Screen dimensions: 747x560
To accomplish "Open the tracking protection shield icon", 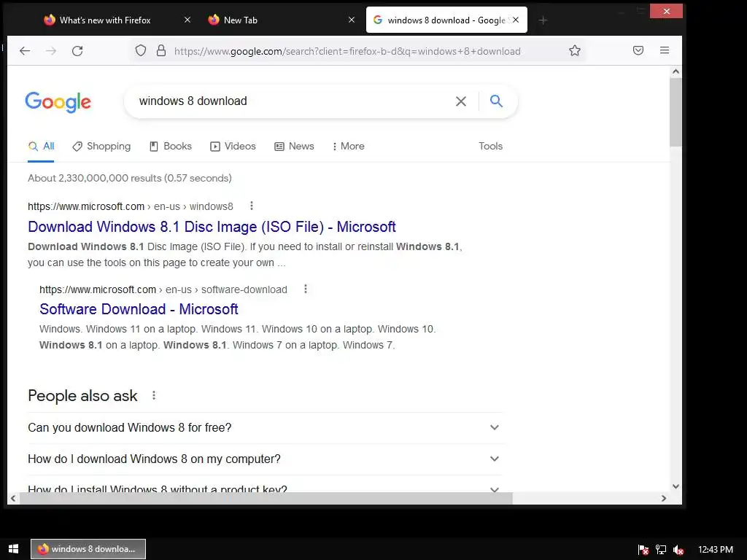I will 141,50.
